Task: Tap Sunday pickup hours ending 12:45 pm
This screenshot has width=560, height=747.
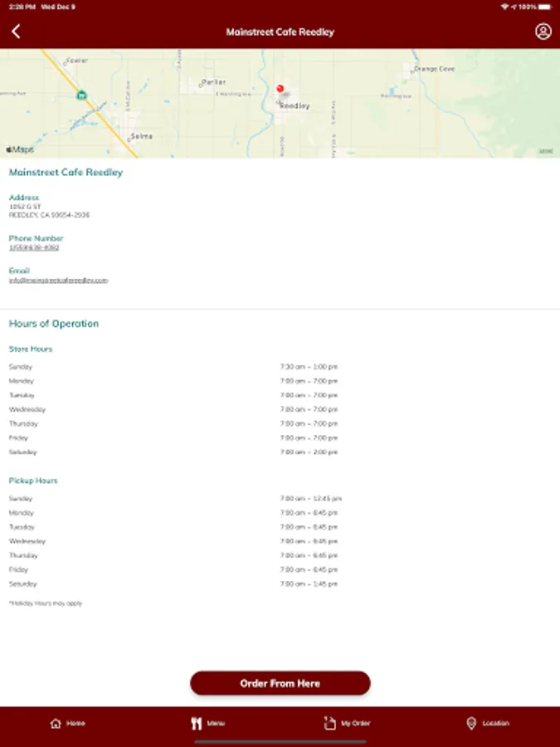Action: tap(311, 498)
